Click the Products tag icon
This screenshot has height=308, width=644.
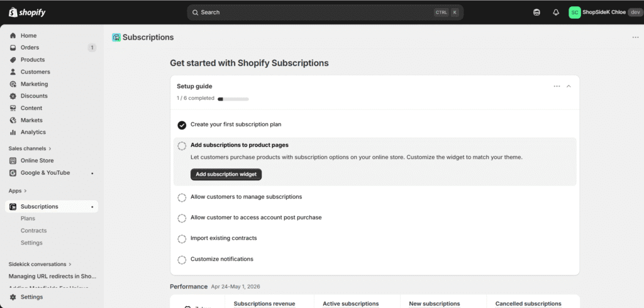click(13, 60)
